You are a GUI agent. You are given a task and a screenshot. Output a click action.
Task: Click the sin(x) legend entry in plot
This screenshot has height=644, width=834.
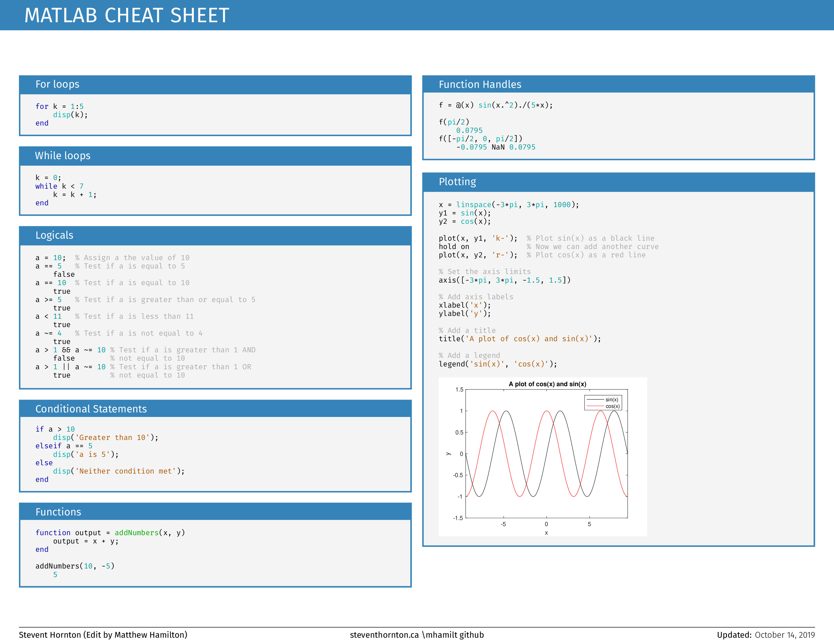[603, 400]
